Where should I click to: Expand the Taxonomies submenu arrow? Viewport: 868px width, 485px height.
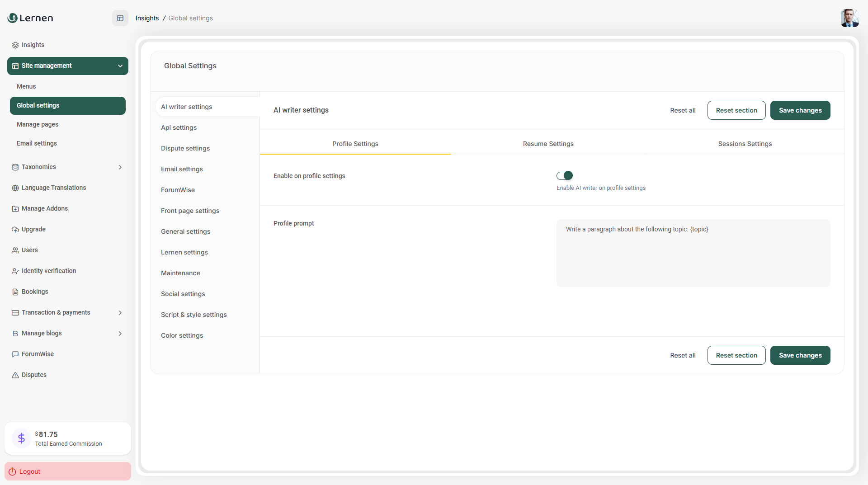click(120, 167)
